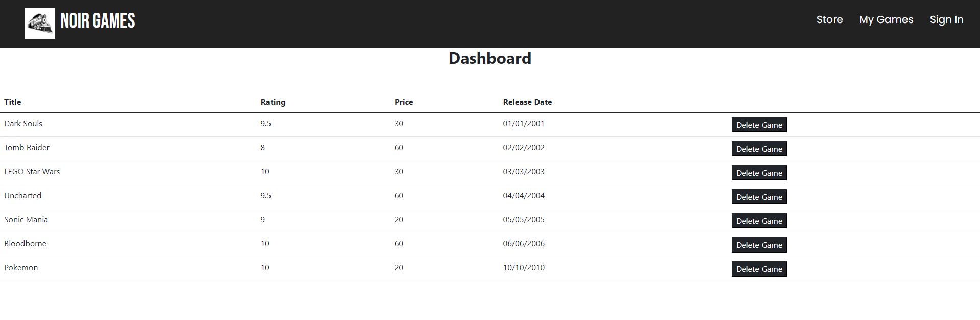The image size is (980, 320).
Task: Click the 06/06/2006 release date
Action: click(x=524, y=243)
